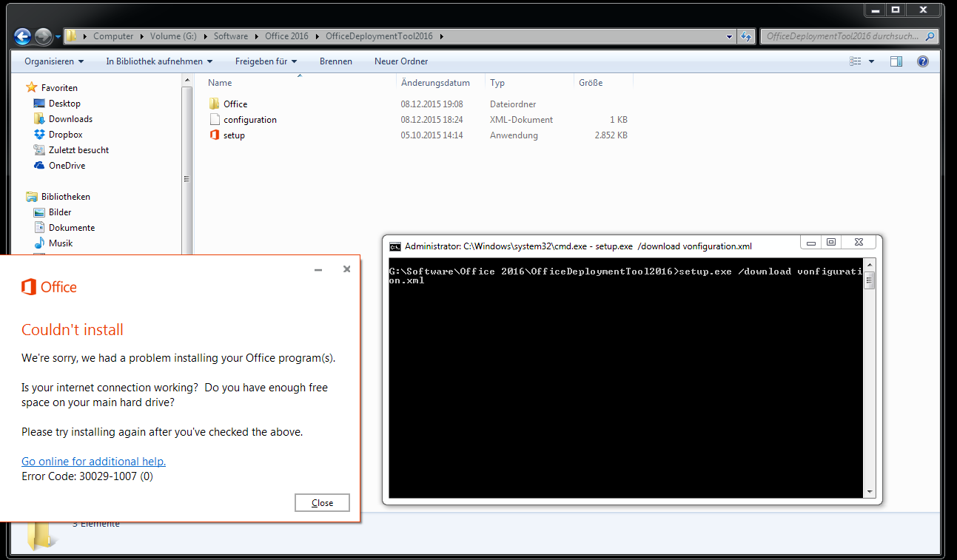Expand the Freigeben für dropdown
The height and width of the screenshot is (560, 957).
click(266, 61)
